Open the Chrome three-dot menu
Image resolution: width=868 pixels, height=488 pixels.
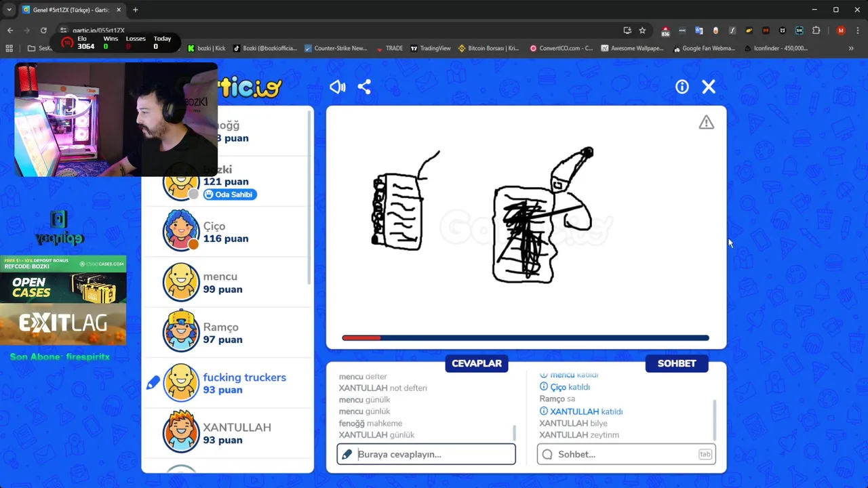pos(858,30)
